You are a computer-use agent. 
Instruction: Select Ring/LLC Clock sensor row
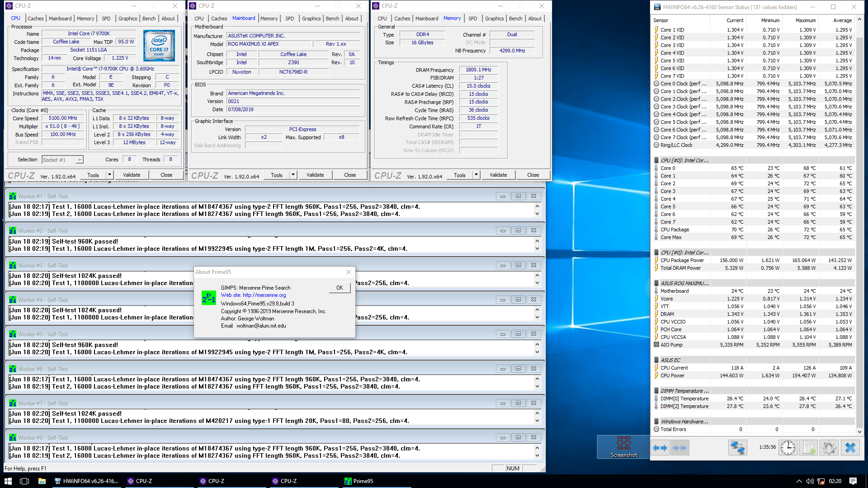[x=753, y=145]
